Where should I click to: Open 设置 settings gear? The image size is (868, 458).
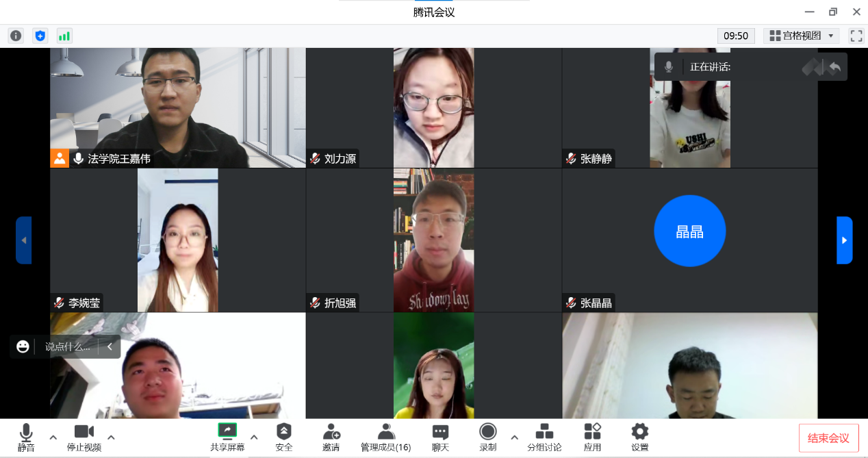tap(639, 437)
